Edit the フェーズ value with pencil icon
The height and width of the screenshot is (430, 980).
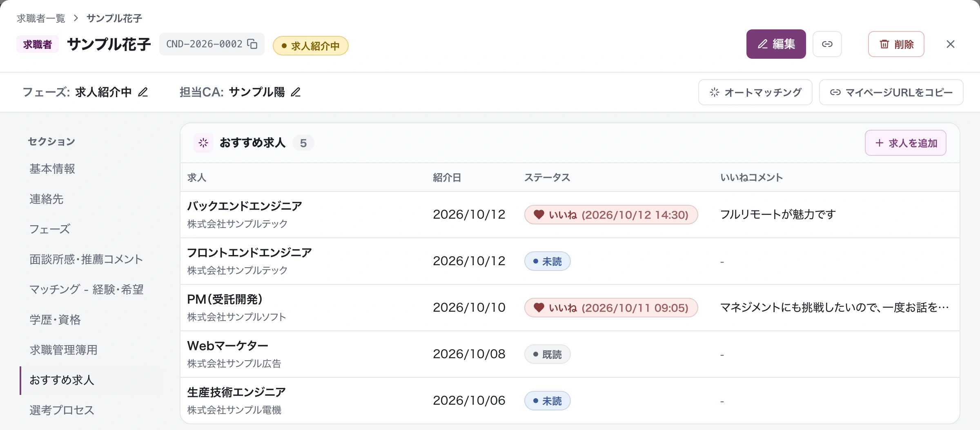(x=143, y=92)
